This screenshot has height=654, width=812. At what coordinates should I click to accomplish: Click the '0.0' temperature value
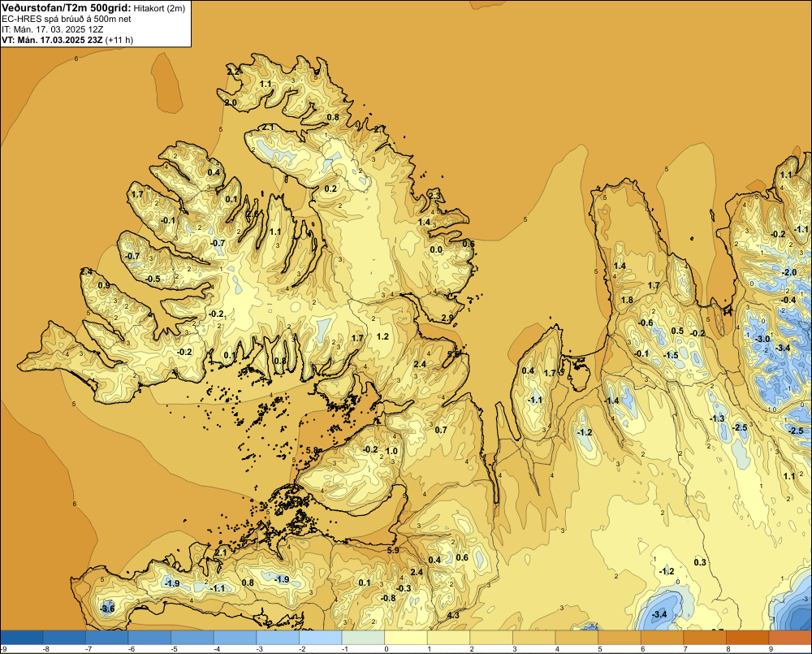tap(436, 249)
